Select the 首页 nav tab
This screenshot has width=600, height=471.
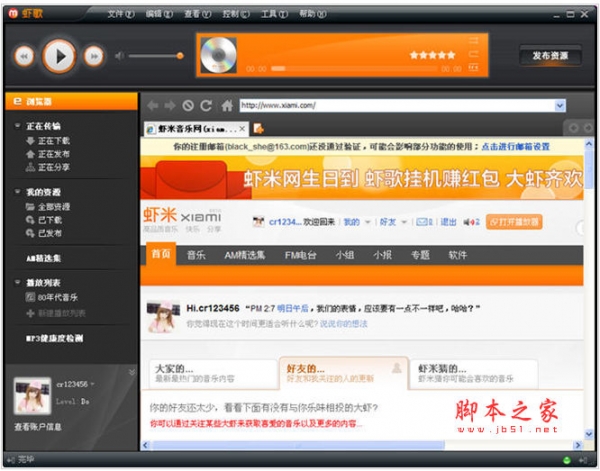click(161, 254)
